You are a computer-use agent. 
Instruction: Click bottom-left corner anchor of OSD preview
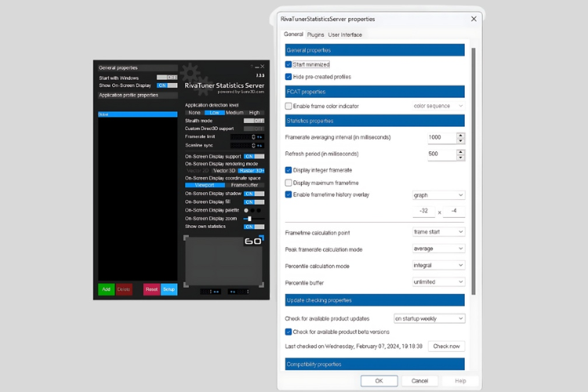coord(186,285)
